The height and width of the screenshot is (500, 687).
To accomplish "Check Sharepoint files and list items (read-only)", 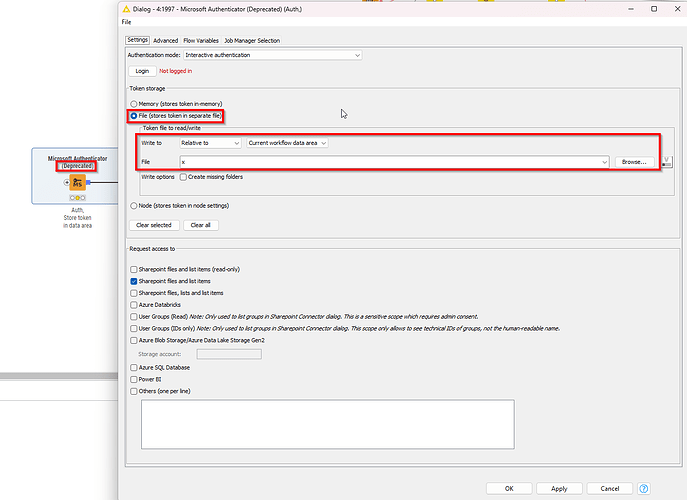I will [x=134, y=270].
